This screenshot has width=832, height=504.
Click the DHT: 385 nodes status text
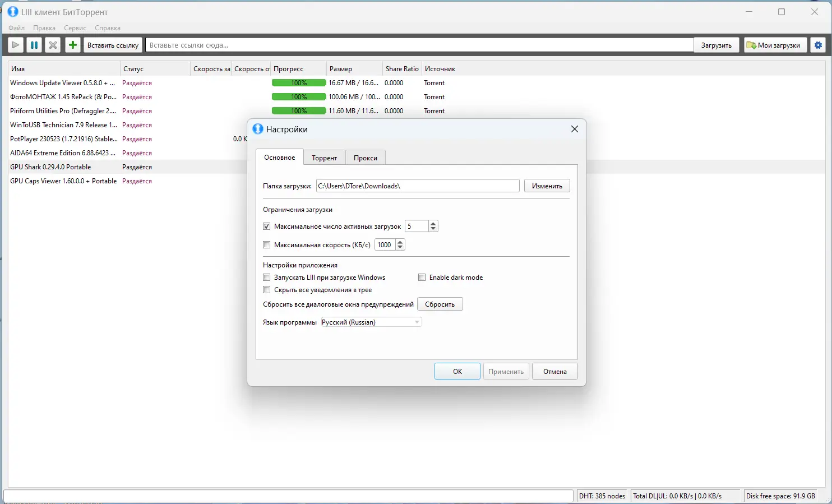(602, 496)
